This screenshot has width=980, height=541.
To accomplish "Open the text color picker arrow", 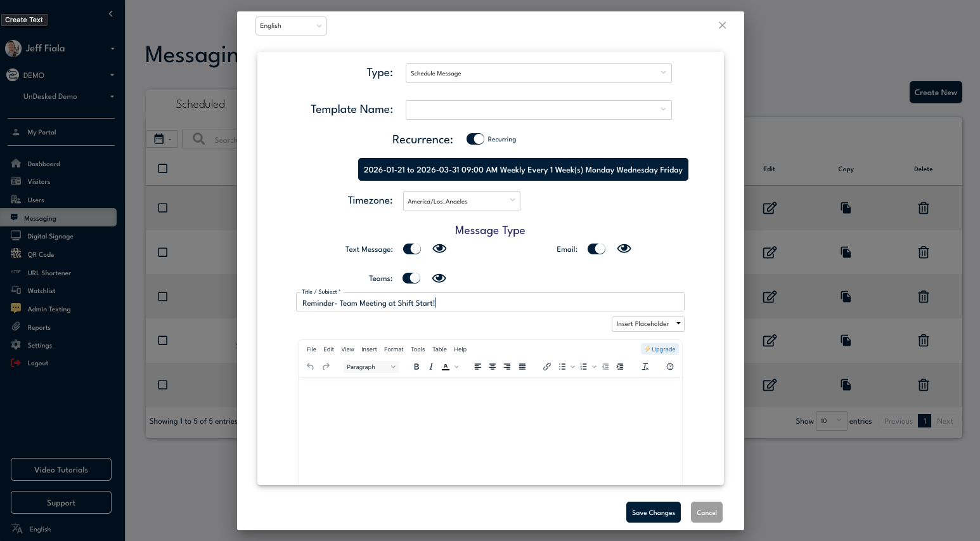I will point(456,367).
